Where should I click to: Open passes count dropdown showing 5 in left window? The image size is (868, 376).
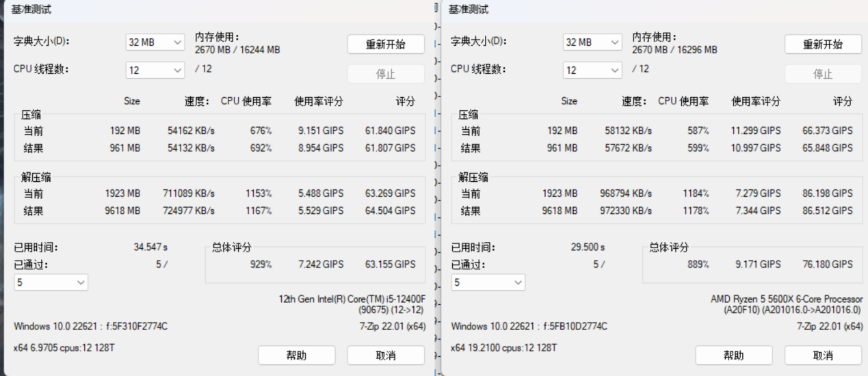[51, 282]
